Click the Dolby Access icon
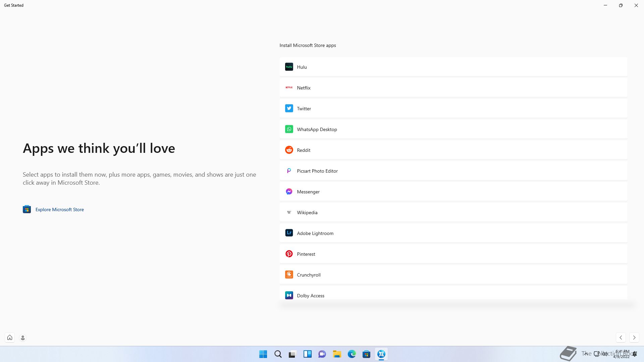 point(289,295)
